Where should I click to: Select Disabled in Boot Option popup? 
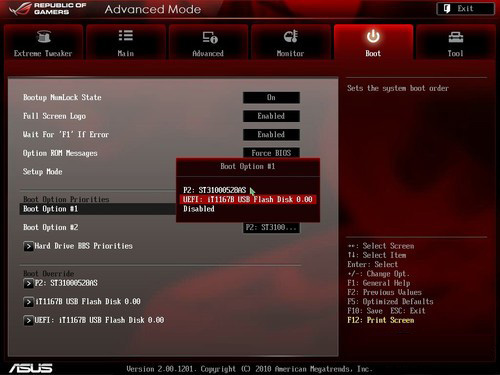(x=199, y=209)
